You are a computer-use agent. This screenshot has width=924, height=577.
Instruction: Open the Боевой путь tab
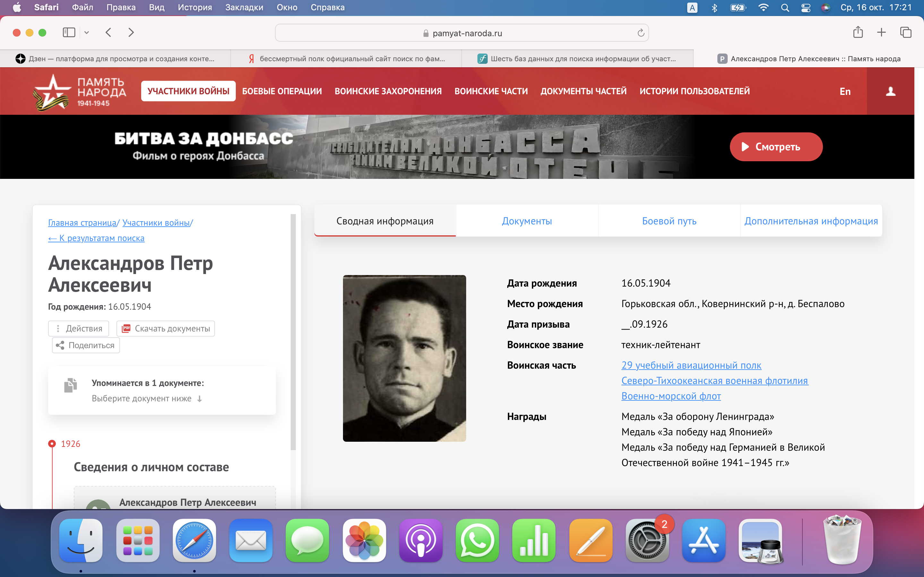tap(669, 221)
